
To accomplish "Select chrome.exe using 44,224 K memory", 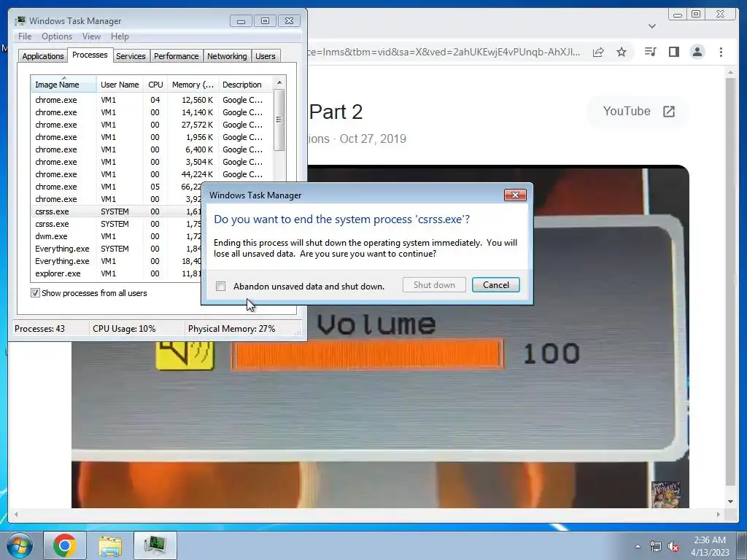I will [x=152, y=174].
